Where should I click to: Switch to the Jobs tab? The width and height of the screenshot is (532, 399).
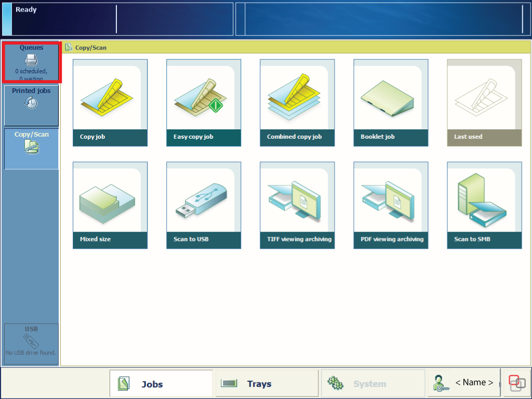point(161,384)
